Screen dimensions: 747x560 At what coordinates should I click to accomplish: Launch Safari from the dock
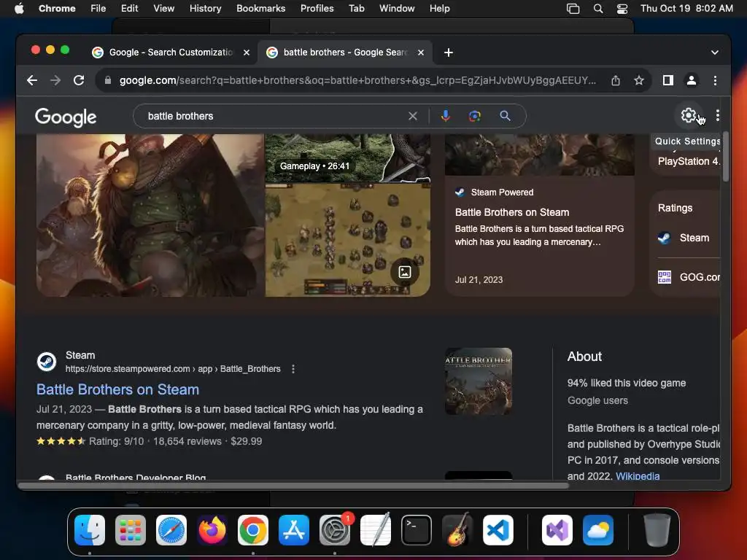pyautogui.click(x=171, y=530)
